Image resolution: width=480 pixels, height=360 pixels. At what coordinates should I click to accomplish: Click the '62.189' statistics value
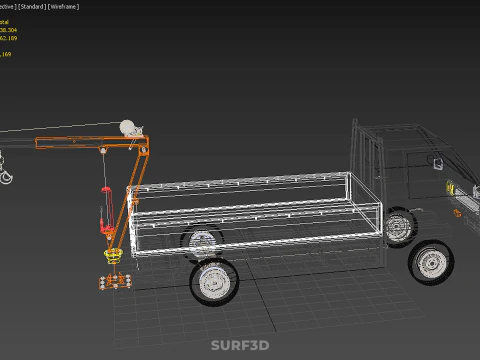tap(8, 38)
